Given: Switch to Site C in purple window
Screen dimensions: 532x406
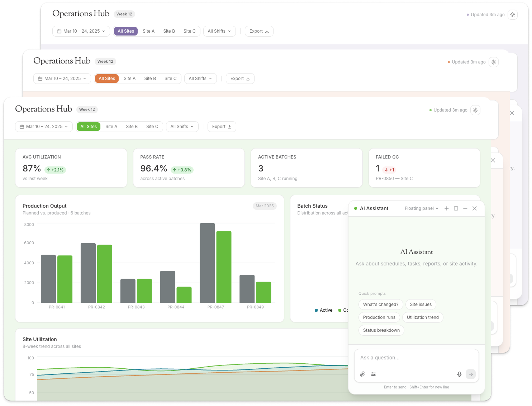Looking at the screenshot, I should (x=190, y=31).
